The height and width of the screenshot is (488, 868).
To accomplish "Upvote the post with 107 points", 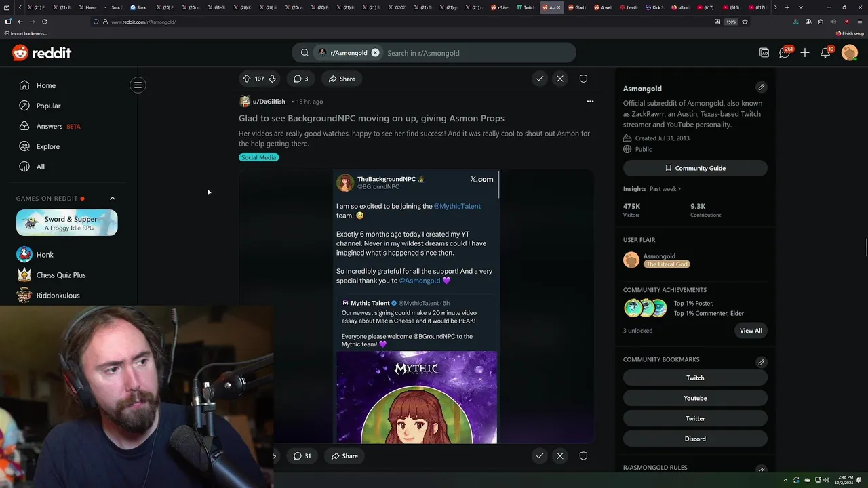I will [247, 79].
